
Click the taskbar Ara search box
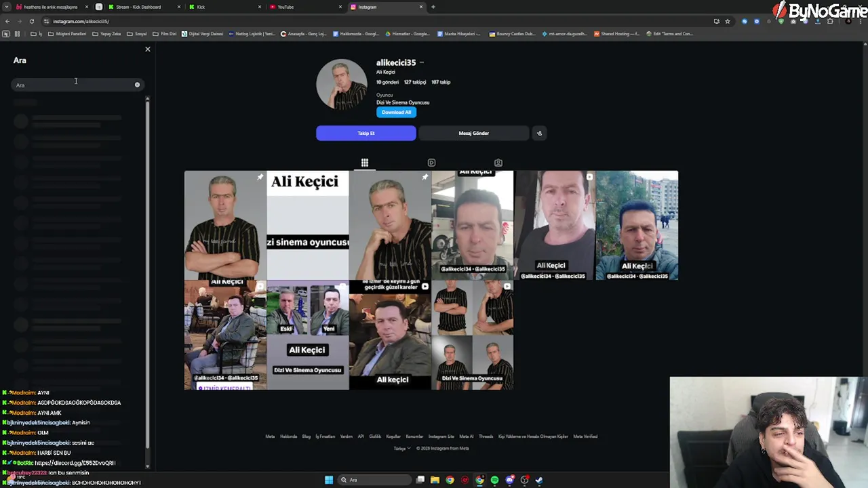click(375, 480)
